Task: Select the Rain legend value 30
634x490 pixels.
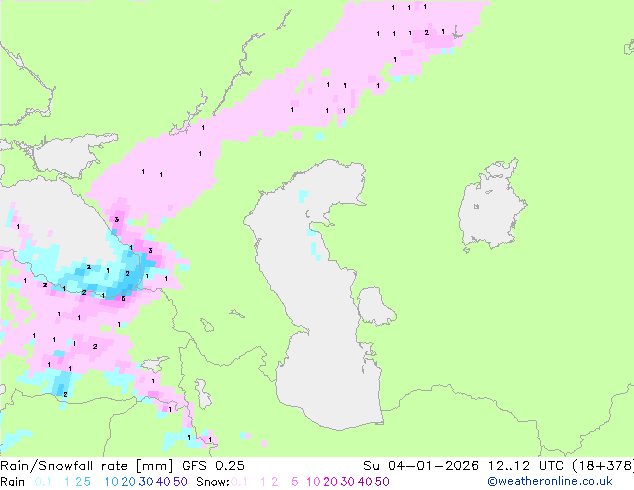Action: [146, 482]
